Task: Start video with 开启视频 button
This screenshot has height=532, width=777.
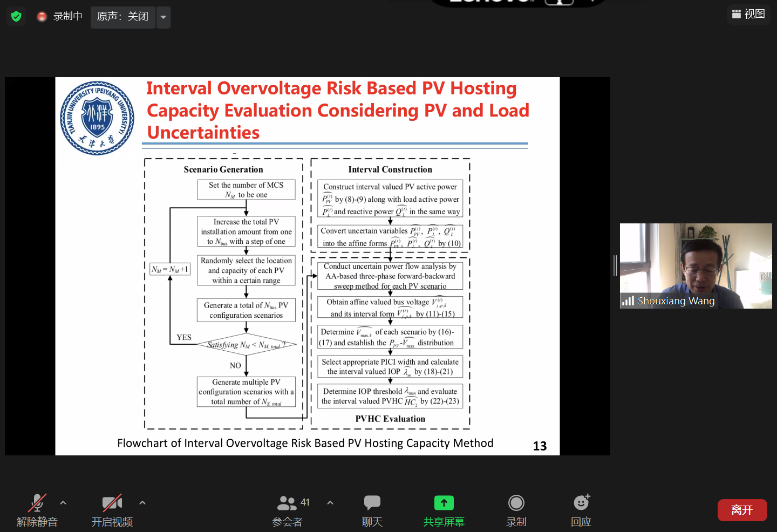Action: (112, 510)
